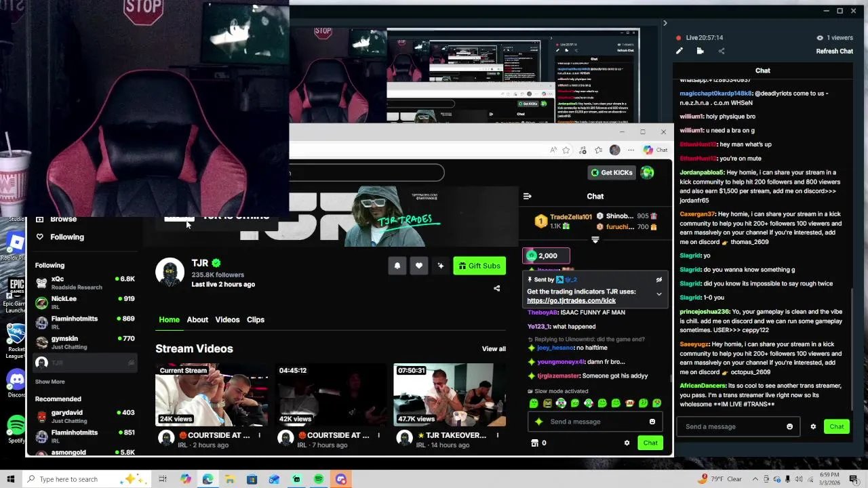Collapse the Kick chat panel
Viewport: 868px width, 488px height.
(527, 197)
